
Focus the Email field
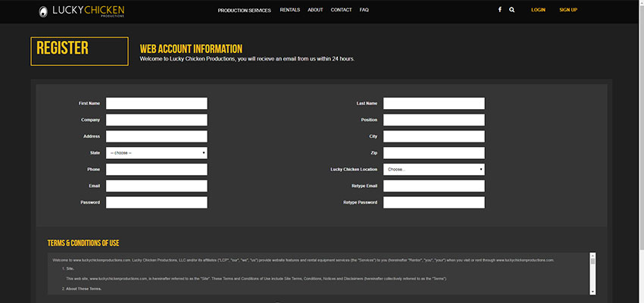(157, 186)
